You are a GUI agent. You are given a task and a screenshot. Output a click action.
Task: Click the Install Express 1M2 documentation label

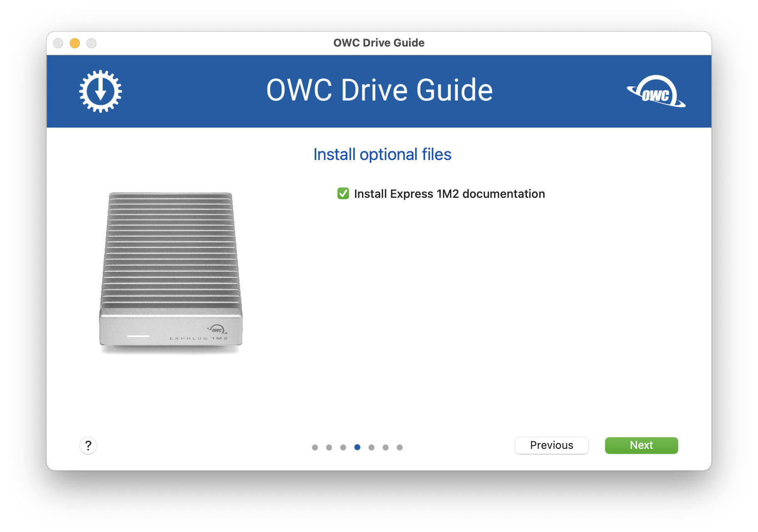coord(449,194)
